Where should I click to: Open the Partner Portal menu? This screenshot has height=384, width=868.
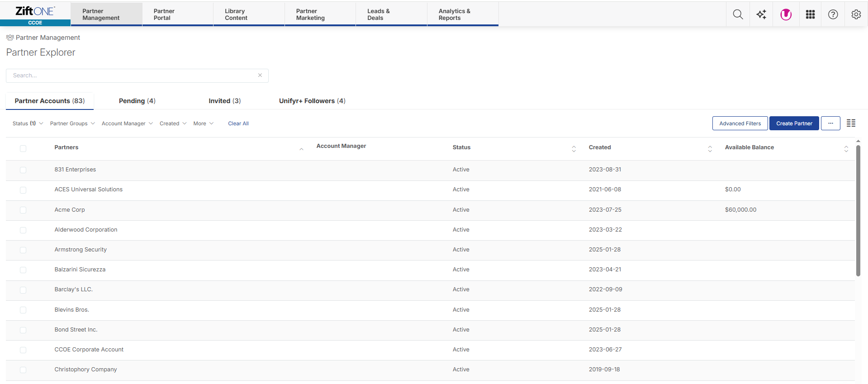(x=178, y=14)
